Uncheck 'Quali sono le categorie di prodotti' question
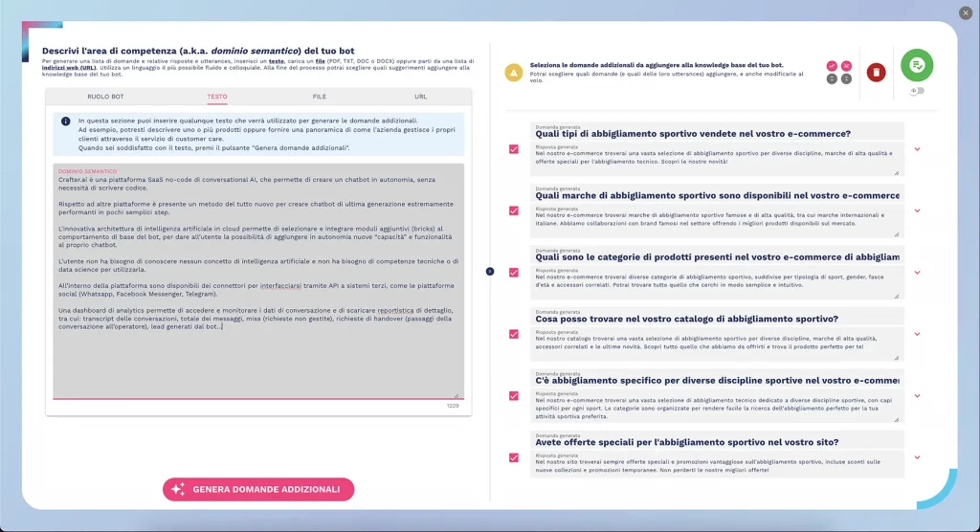The height and width of the screenshot is (532, 980). 514,273
